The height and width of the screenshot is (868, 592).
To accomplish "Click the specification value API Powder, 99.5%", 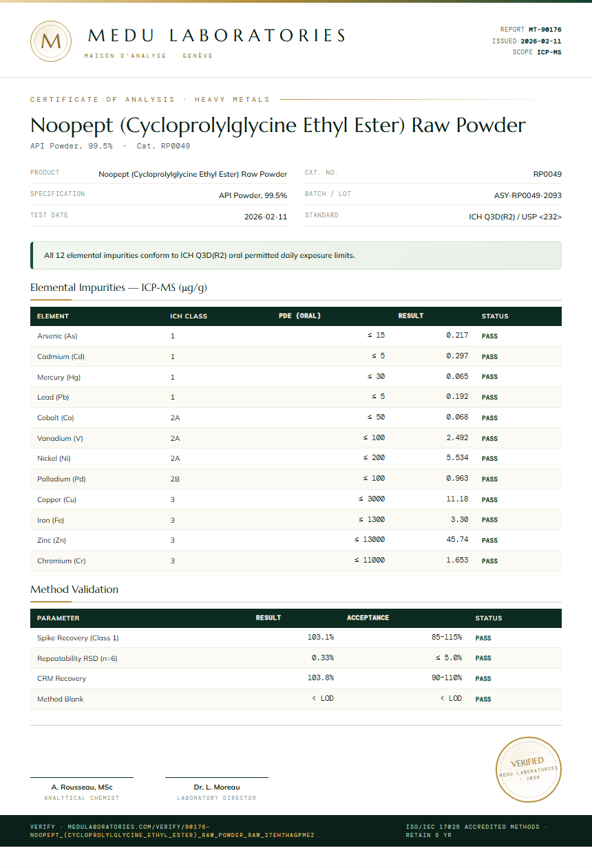I will tap(253, 195).
